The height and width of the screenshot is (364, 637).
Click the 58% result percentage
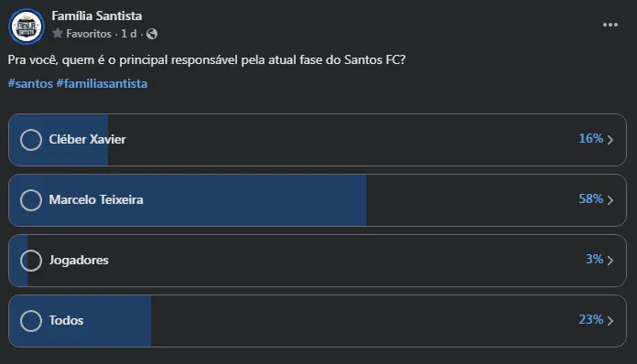(590, 198)
